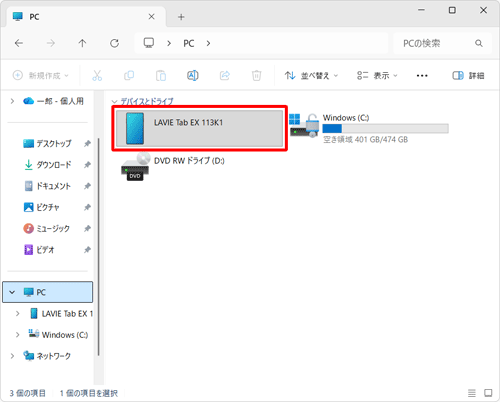The width and height of the screenshot is (500, 402).
Task: Open ピクチャ in the sidebar
Action: point(42,207)
